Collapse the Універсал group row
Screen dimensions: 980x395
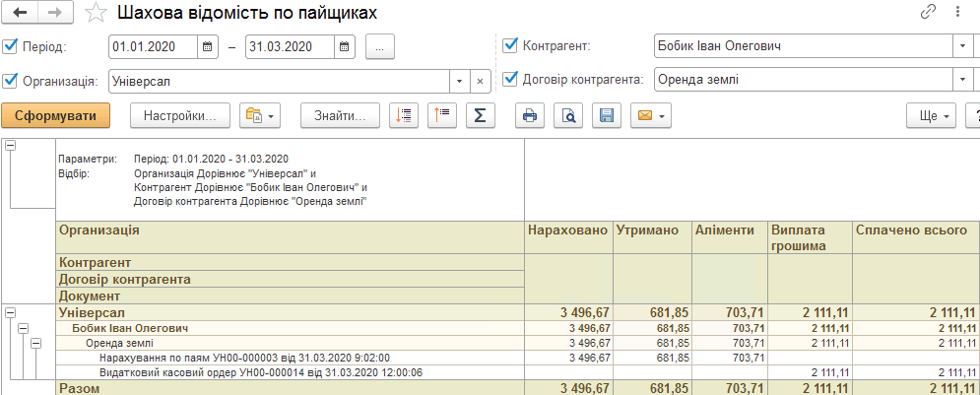[11, 311]
